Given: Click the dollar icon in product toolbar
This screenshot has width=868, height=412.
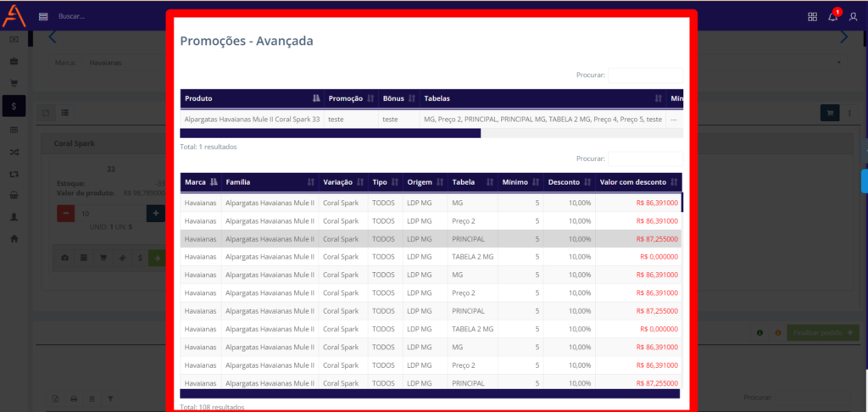Looking at the screenshot, I should 140,258.
